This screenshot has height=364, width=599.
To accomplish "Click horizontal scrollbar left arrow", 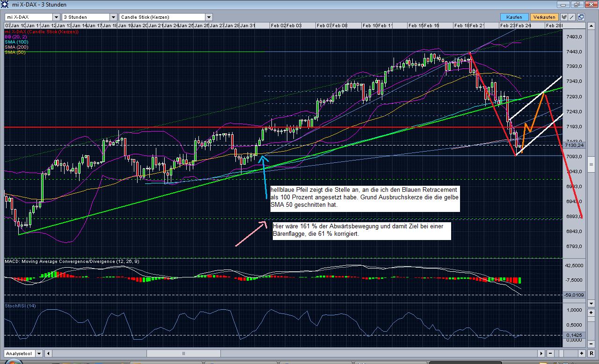I will pyautogui.click(x=48, y=353).
